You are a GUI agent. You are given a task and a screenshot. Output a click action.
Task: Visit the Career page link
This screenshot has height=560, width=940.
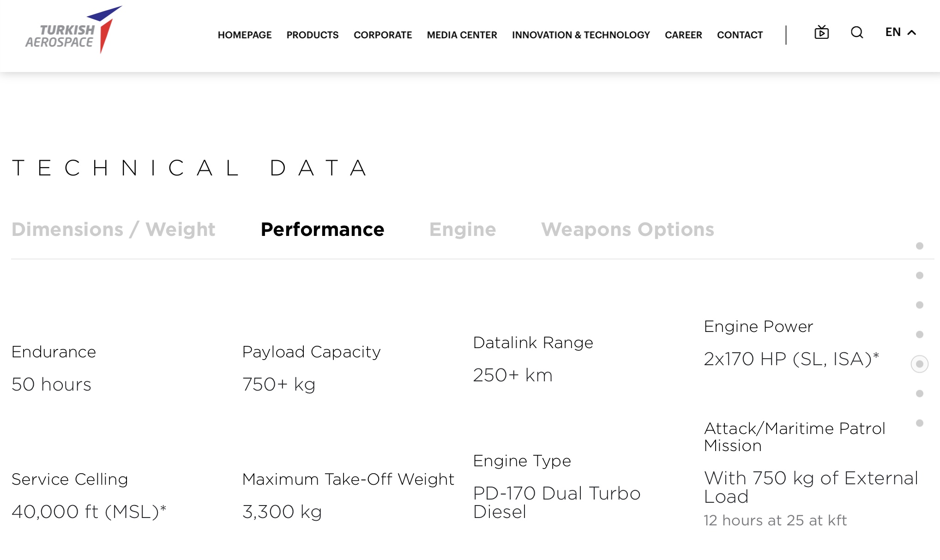(x=683, y=35)
